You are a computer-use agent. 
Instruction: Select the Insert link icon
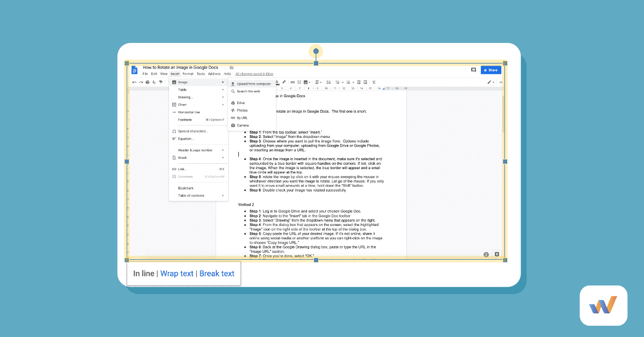tap(292, 82)
